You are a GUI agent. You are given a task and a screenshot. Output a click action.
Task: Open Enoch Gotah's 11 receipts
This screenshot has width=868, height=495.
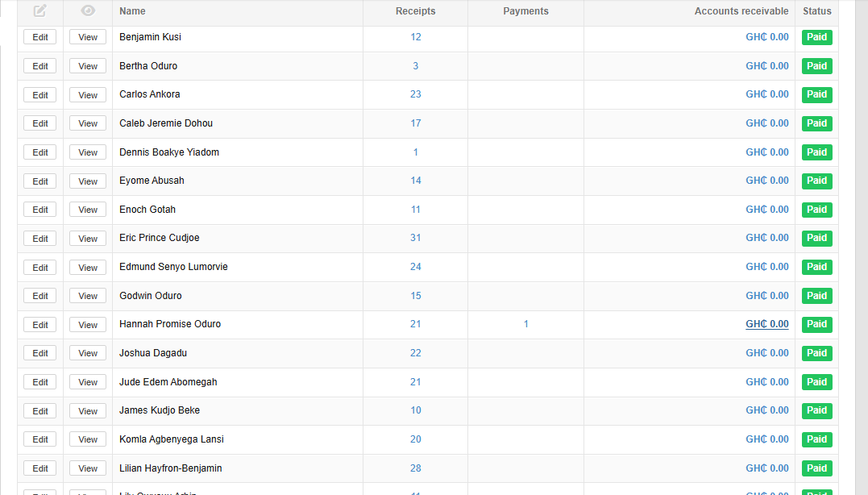pos(416,210)
